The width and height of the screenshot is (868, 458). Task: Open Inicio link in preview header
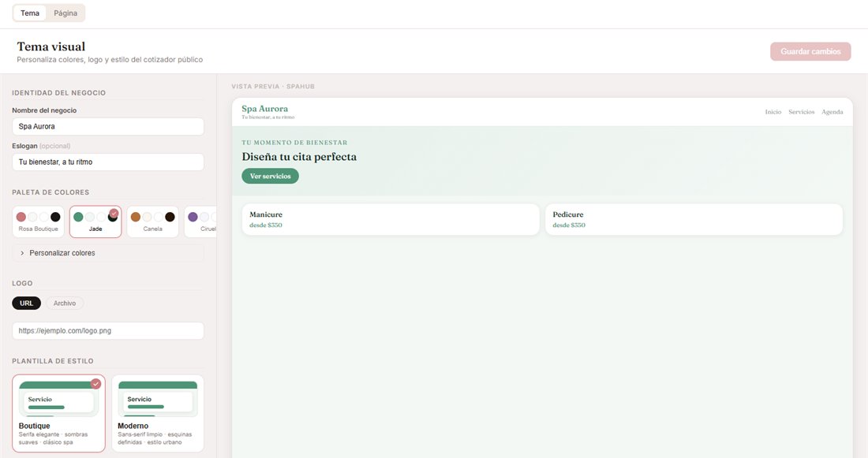pos(773,112)
